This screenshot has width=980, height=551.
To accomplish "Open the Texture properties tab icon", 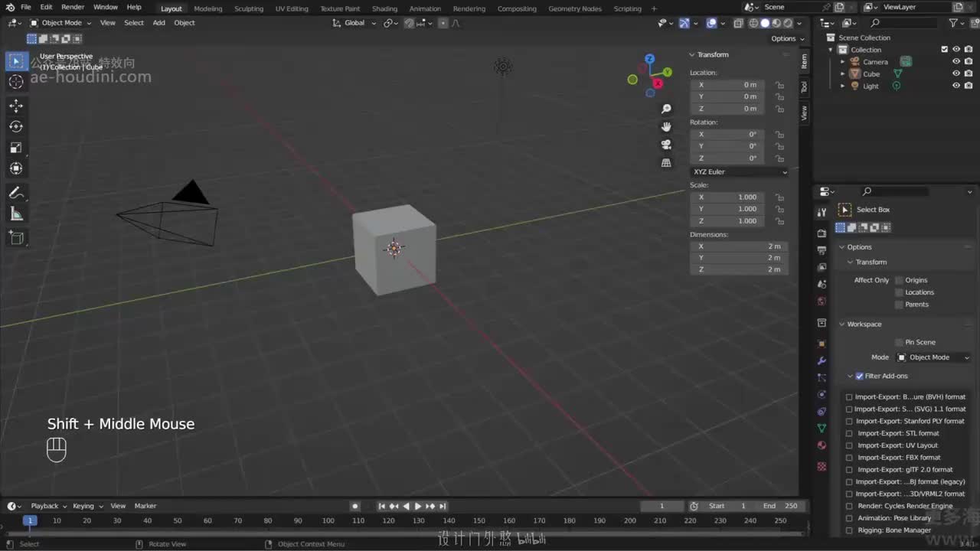I will [822, 466].
